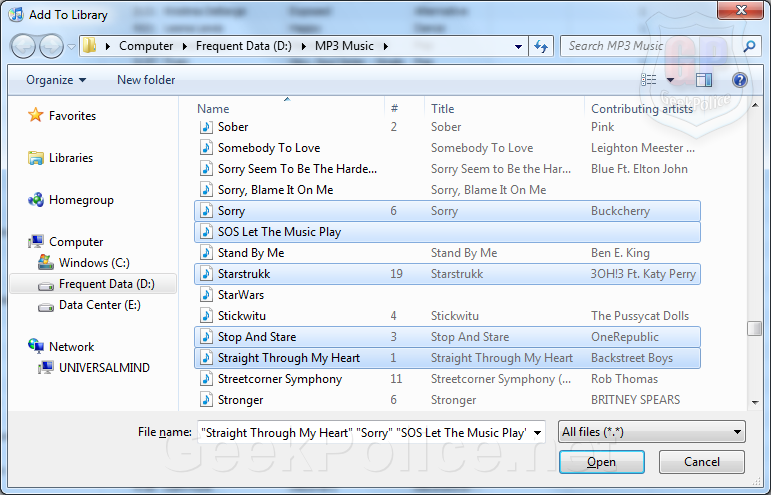The height and width of the screenshot is (495, 771).
Task: Click music icon of Stickwitu
Action: click(207, 316)
